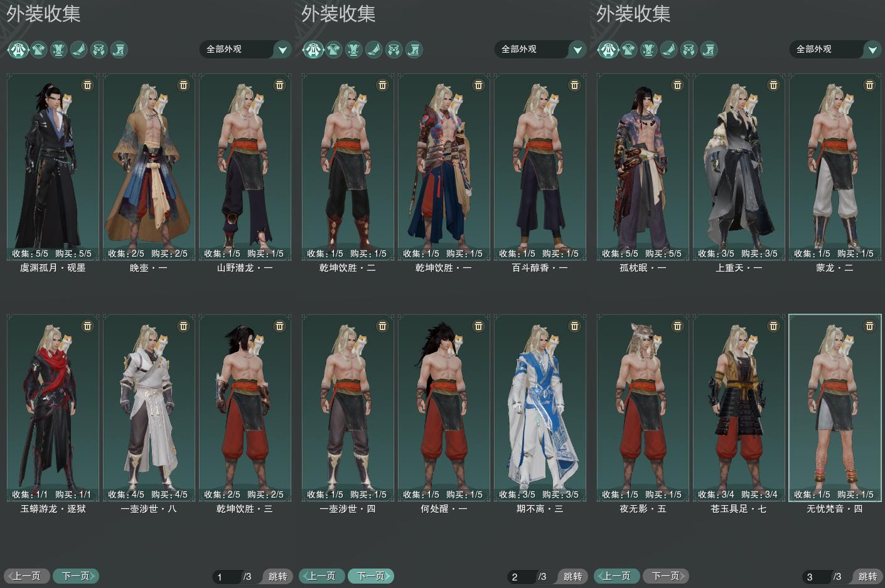The height and width of the screenshot is (588, 885).
Task: Click trash icon on 期不离·三 card
Action: [x=574, y=326]
